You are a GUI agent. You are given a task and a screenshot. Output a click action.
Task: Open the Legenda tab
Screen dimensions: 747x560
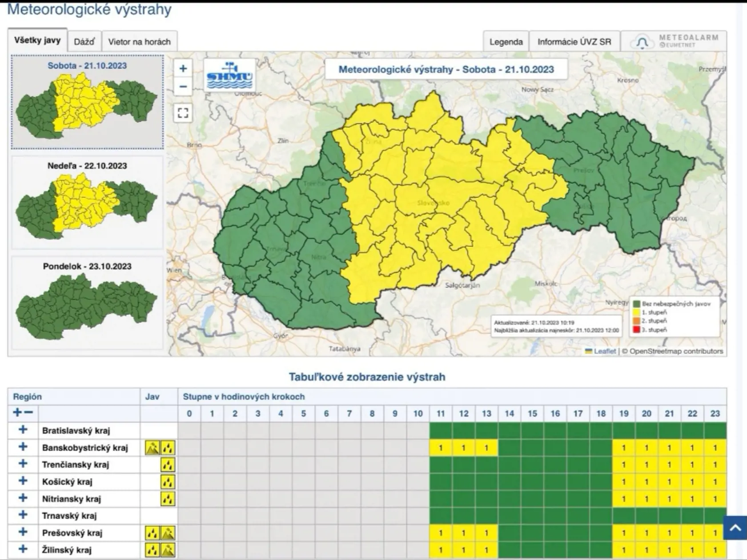(506, 42)
